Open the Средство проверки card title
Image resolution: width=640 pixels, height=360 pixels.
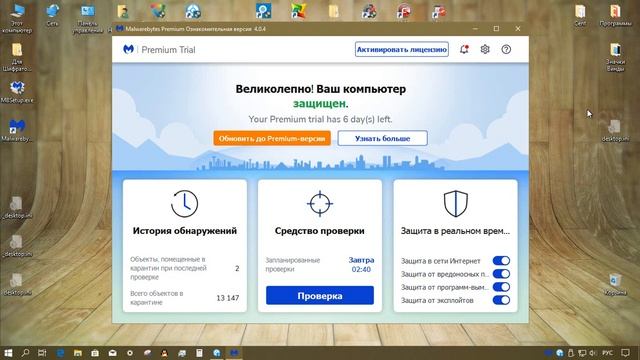click(x=320, y=231)
